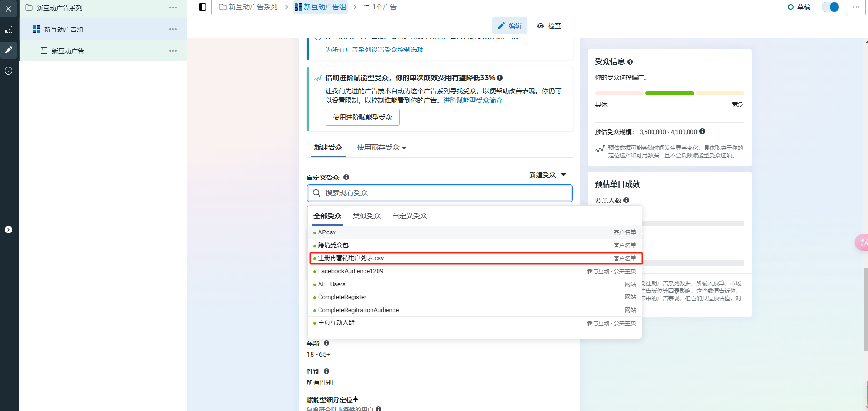The width and height of the screenshot is (868, 411).
Task: Open the top-right three-dot more menu
Action: [856, 7]
